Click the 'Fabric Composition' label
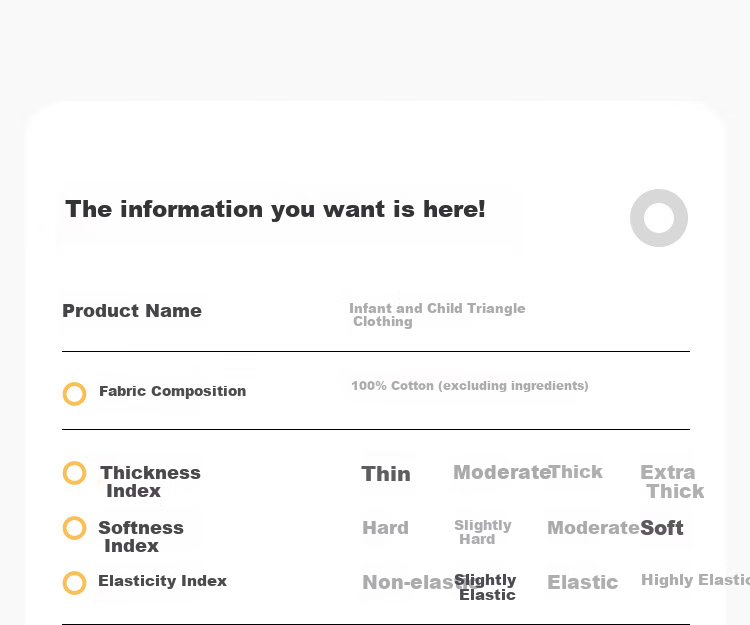This screenshot has height=625, width=750. [x=173, y=391]
